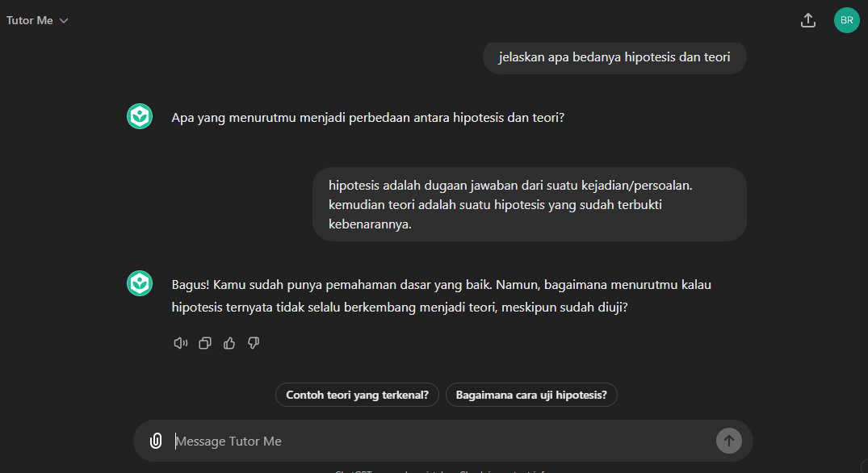Give the response a thumbs down
Viewport: 868px width, 473px height.
click(x=253, y=342)
